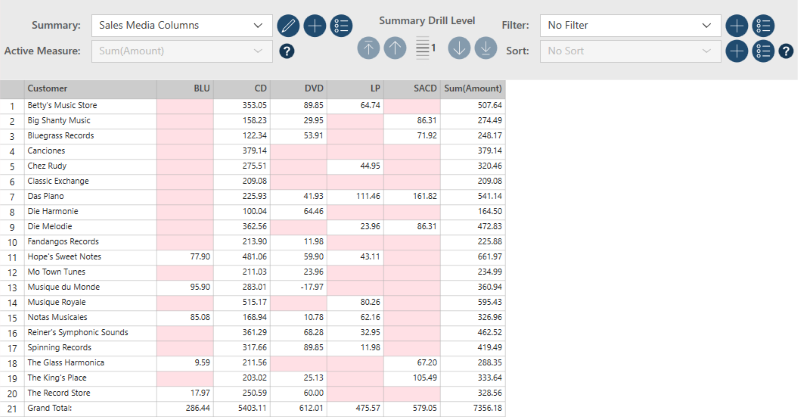Edit the current summary with pencil icon
The width and height of the screenshot is (798, 417).
[288, 25]
